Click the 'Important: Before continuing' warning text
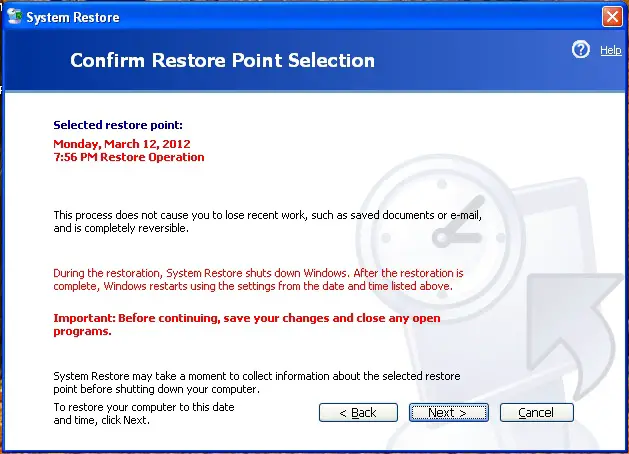This screenshot has width=629, height=454. coord(247,324)
